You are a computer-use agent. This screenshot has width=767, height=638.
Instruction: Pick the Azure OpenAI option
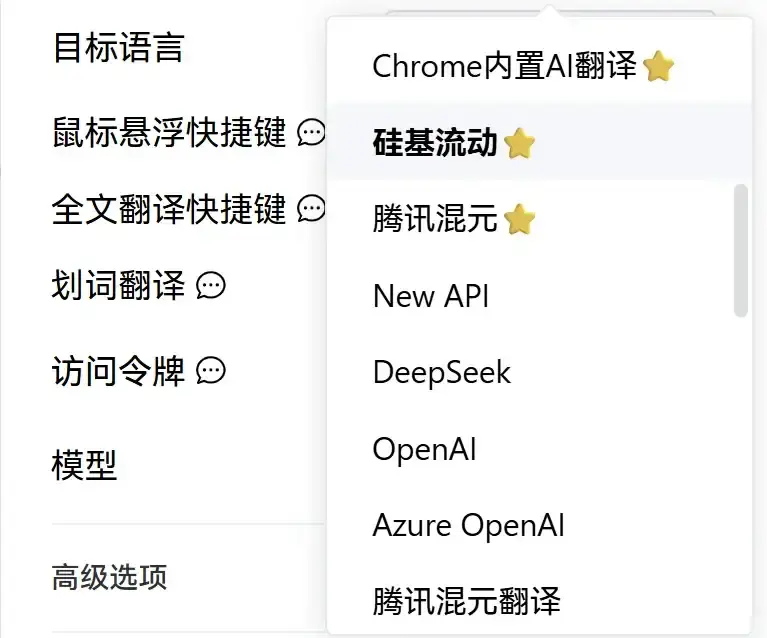pyautogui.click(x=531, y=525)
